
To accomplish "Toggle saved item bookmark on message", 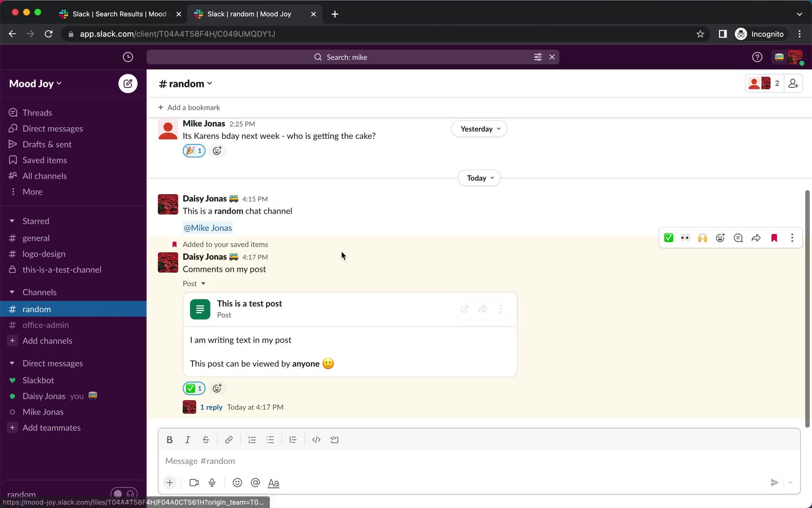I will (x=774, y=237).
